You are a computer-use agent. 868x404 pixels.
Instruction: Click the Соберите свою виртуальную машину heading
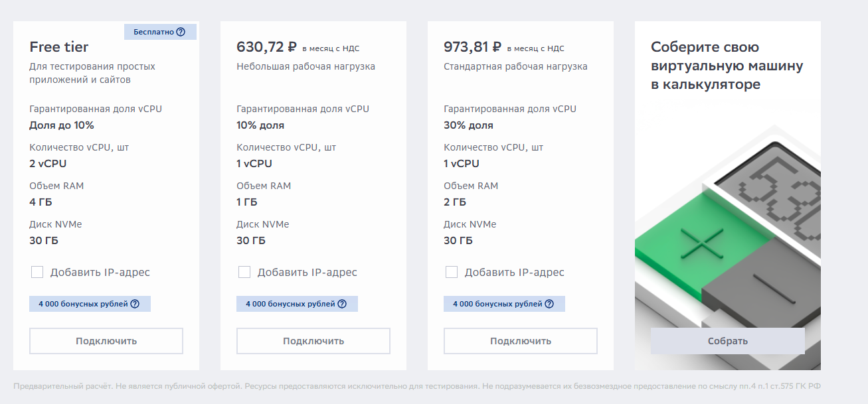pos(727,66)
